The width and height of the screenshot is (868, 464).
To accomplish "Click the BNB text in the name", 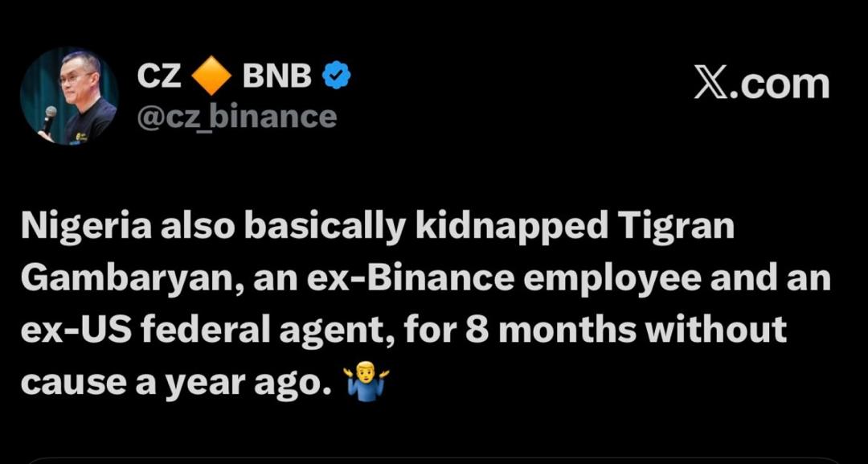I will (276, 76).
